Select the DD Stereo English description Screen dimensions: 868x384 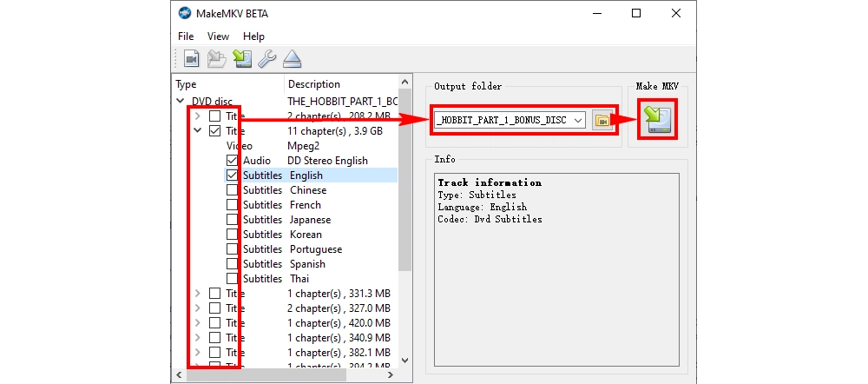pos(328,161)
